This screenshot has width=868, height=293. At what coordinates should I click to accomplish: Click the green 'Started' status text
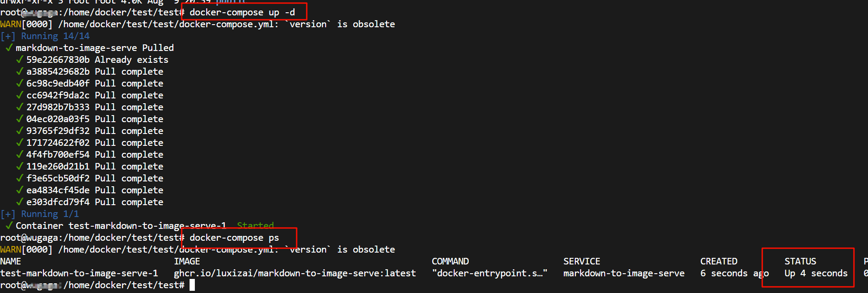pyautogui.click(x=255, y=226)
